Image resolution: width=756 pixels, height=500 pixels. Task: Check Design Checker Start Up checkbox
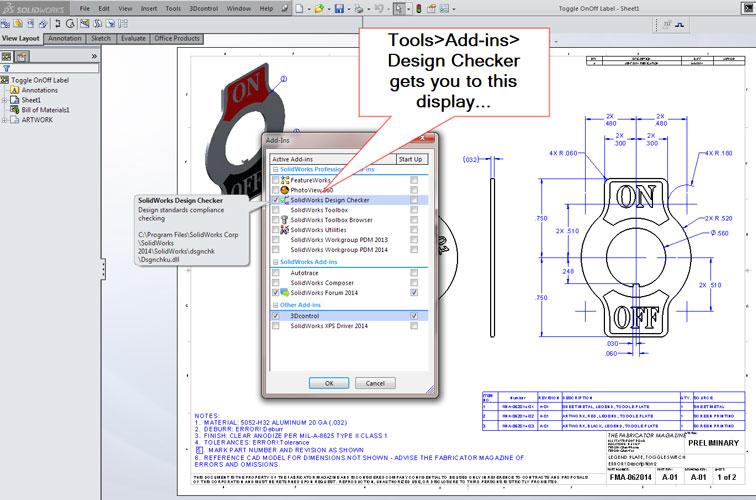414,200
